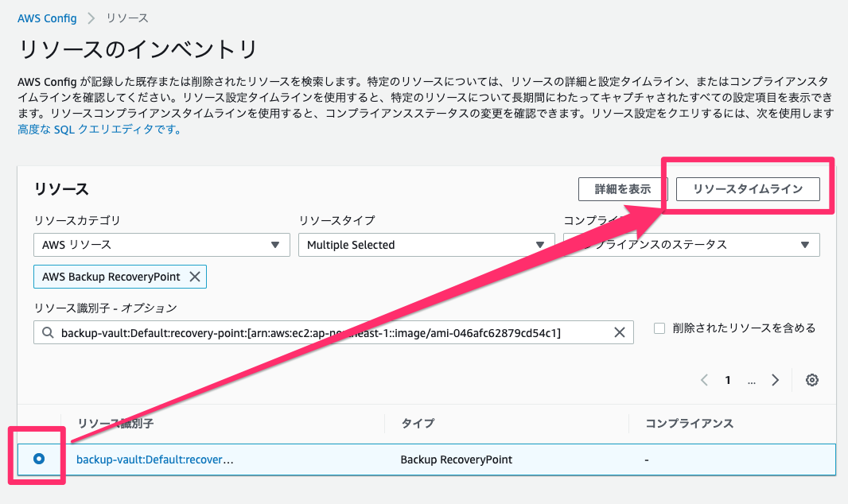This screenshot has width=848, height=504.
Task: Open the table preferences gear icon
Action: point(811,380)
